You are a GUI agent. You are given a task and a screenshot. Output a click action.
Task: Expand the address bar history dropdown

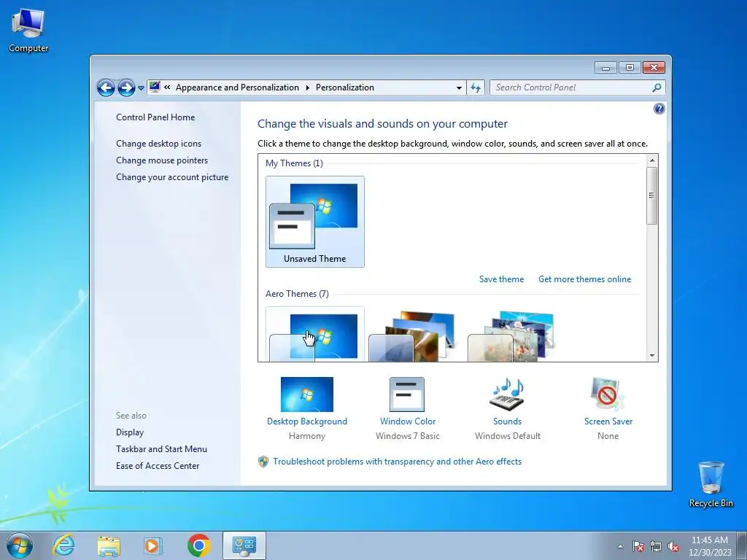[459, 87]
